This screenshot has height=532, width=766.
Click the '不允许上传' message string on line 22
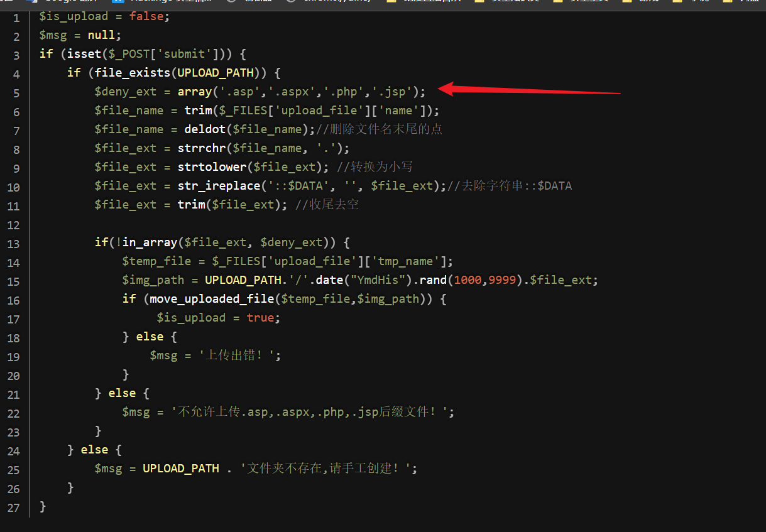coord(309,412)
